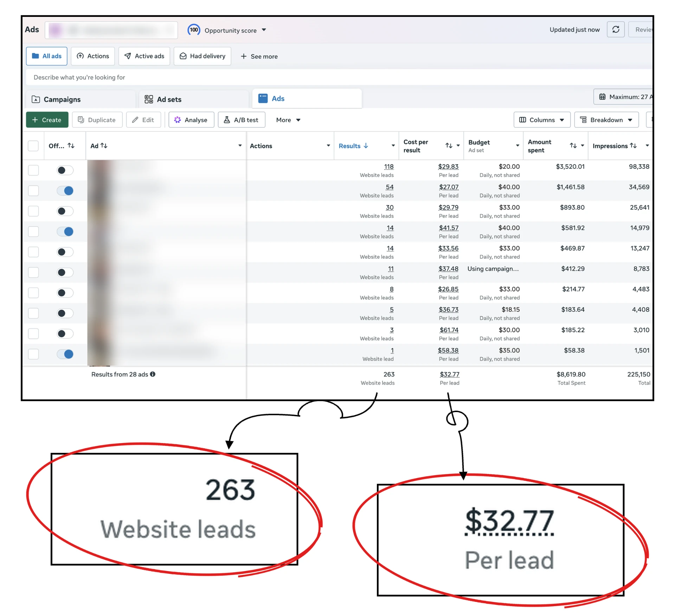The height and width of the screenshot is (616, 675).
Task: Check the box for the $893.80 spend row
Action: [33, 211]
